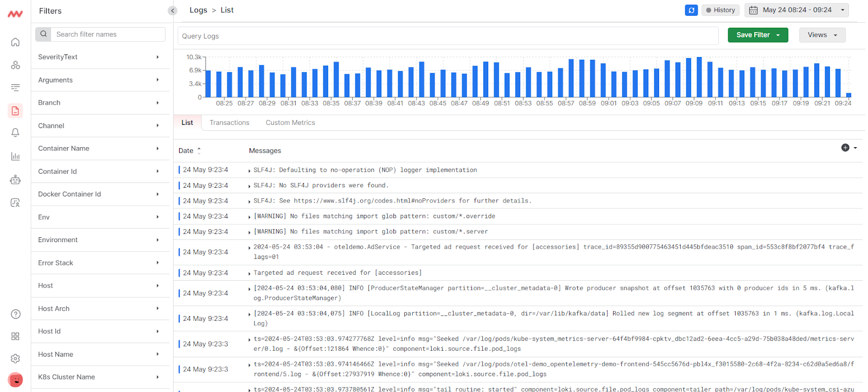868x392 pixels.
Task: Click the filter search magnifier icon
Action: point(43,34)
